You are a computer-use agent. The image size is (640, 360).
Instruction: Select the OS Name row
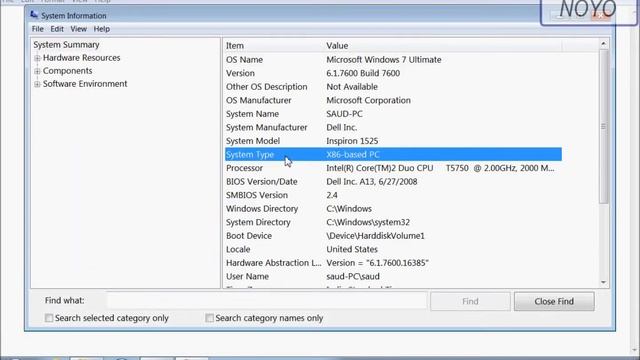pyautogui.click(x=393, y=60)
